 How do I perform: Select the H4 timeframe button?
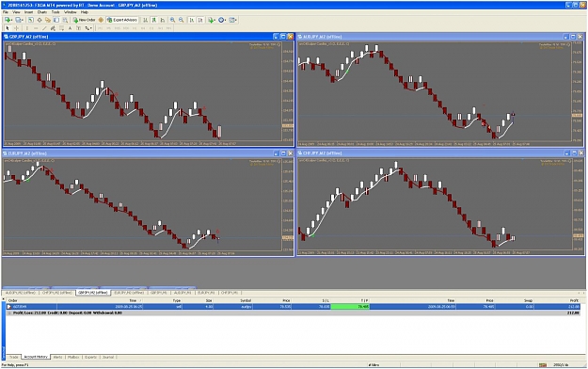pyautogui.click(x=143, y=28)
